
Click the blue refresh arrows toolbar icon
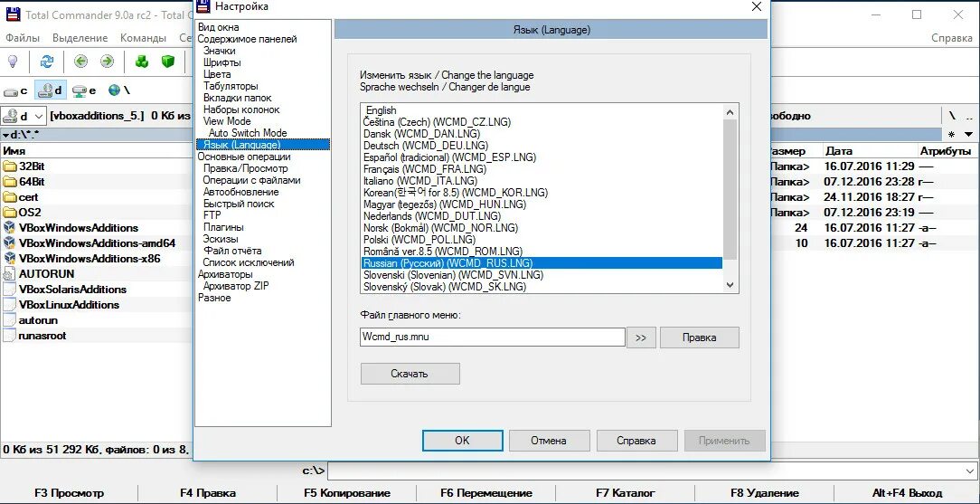click(x=47, y=62)
